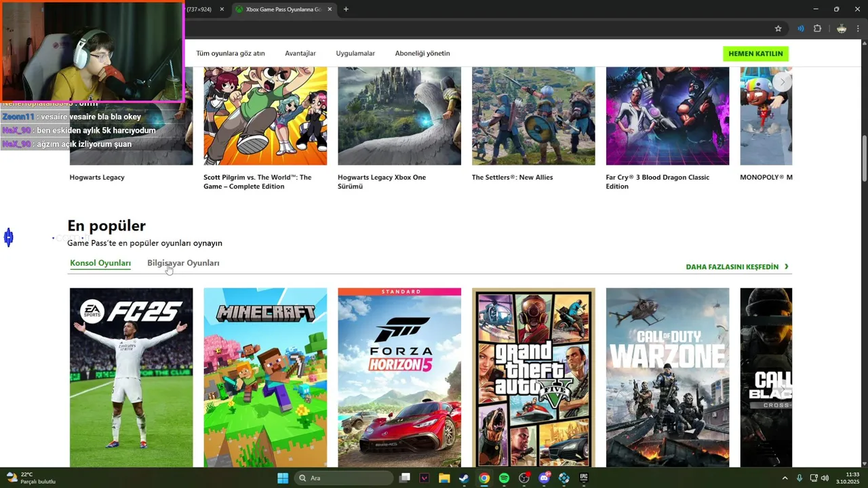This screenshot has width=868, height=488.
Task: Show hidden system tray icons chevron
Action: [785, 478]
